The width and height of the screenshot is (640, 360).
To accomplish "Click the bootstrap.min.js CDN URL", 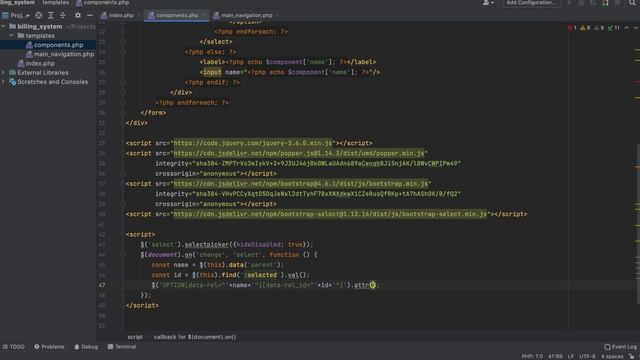I will tap(301, 184).
